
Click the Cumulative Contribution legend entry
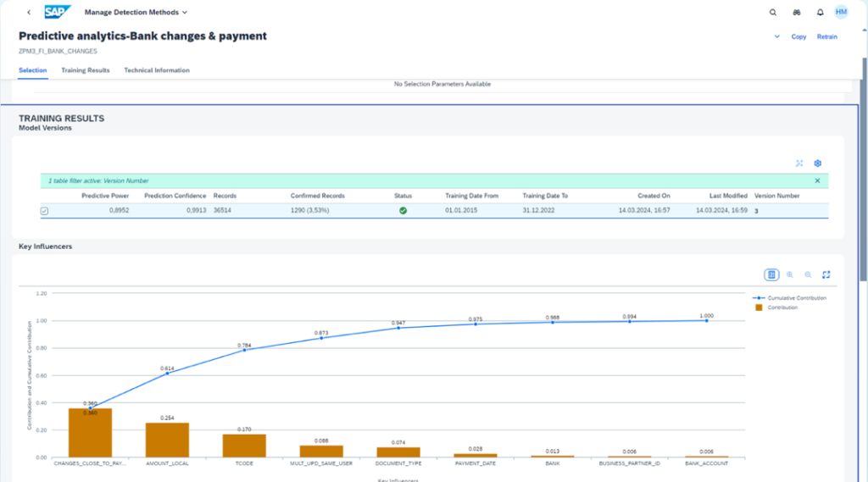[x=789, y=297]
